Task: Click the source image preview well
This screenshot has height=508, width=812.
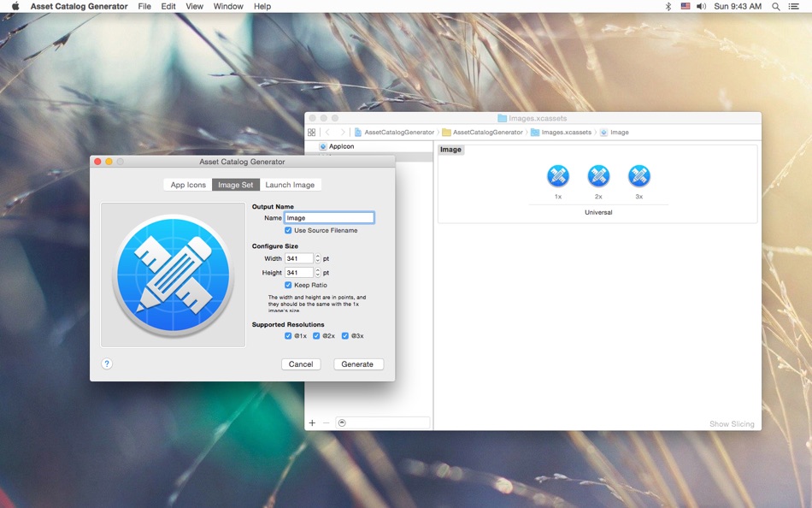Action: (173, 275)
